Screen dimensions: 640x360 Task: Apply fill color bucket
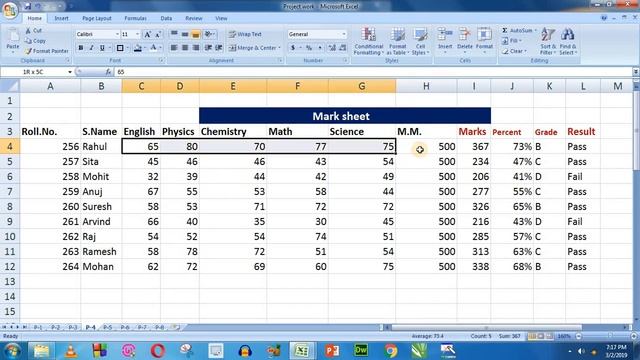click(x=138, y=48)
